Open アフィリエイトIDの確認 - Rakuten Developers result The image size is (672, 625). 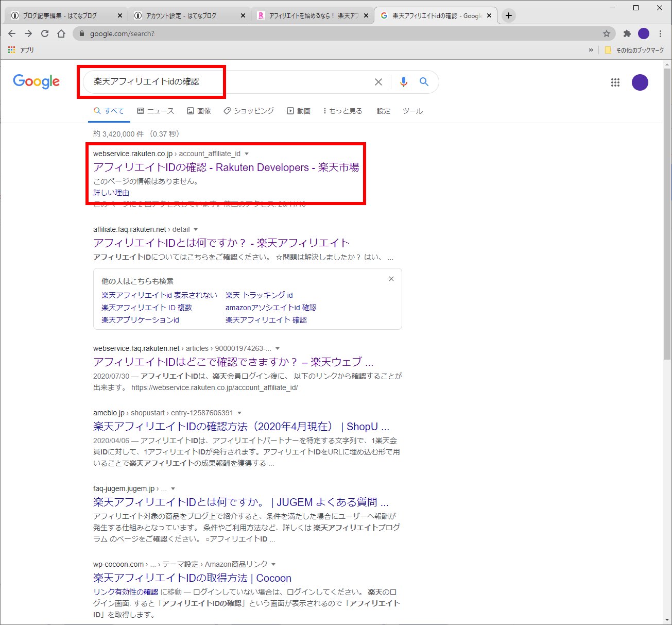click(x=226, y=167)
